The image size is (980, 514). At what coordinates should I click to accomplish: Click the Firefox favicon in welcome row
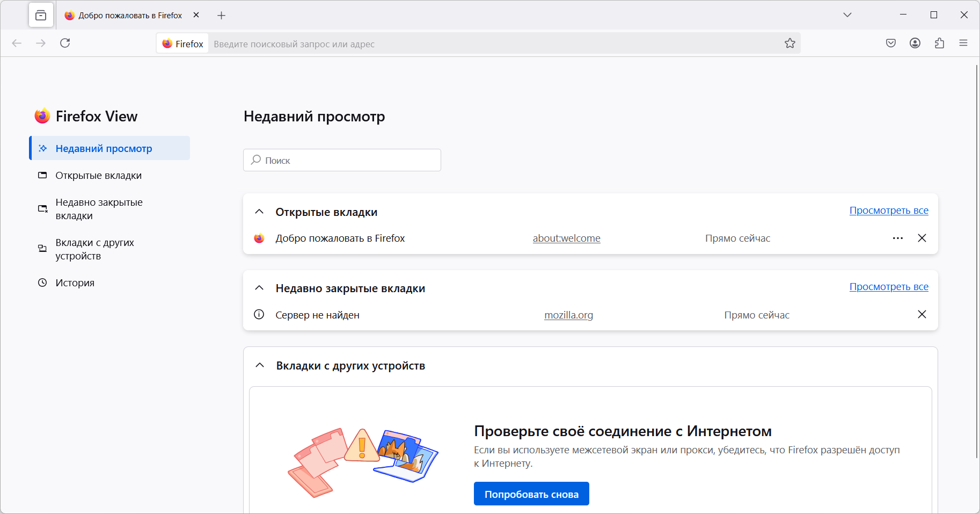click(x=259, y=238)
